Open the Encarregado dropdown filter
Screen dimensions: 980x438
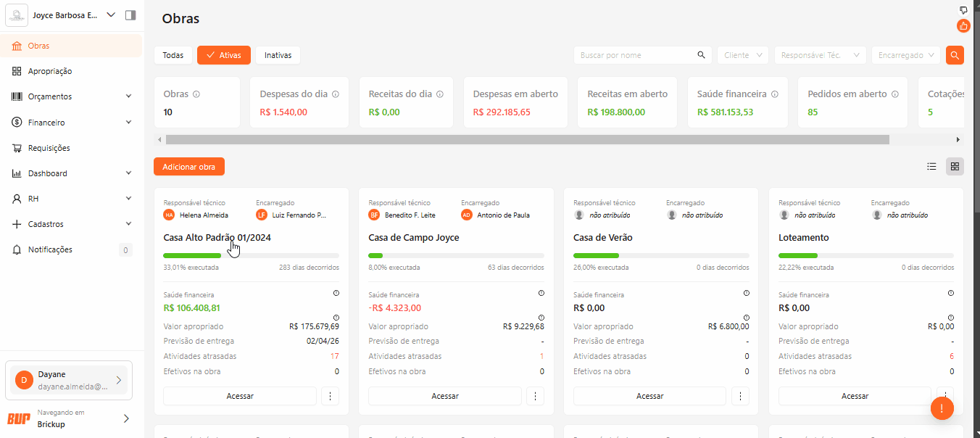click(905, 55)
